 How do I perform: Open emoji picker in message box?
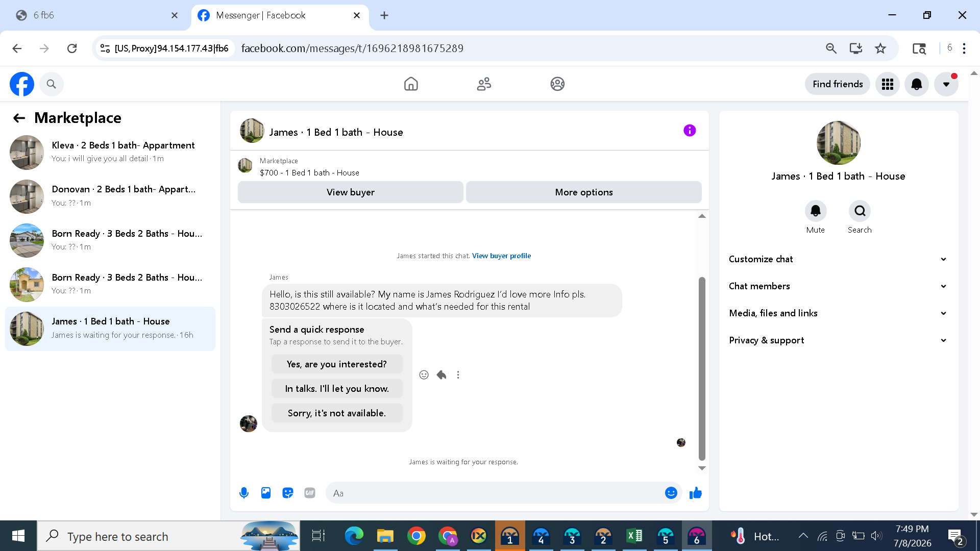[x=671, y=493]
